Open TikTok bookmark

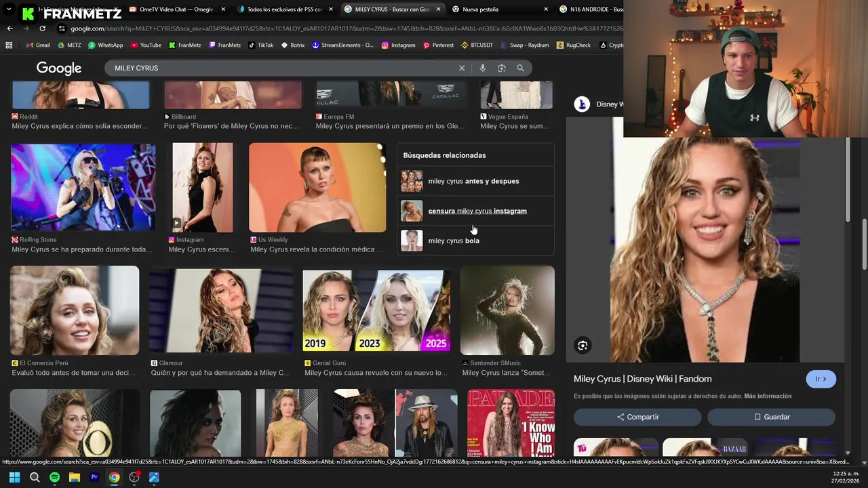coord(260,45)
